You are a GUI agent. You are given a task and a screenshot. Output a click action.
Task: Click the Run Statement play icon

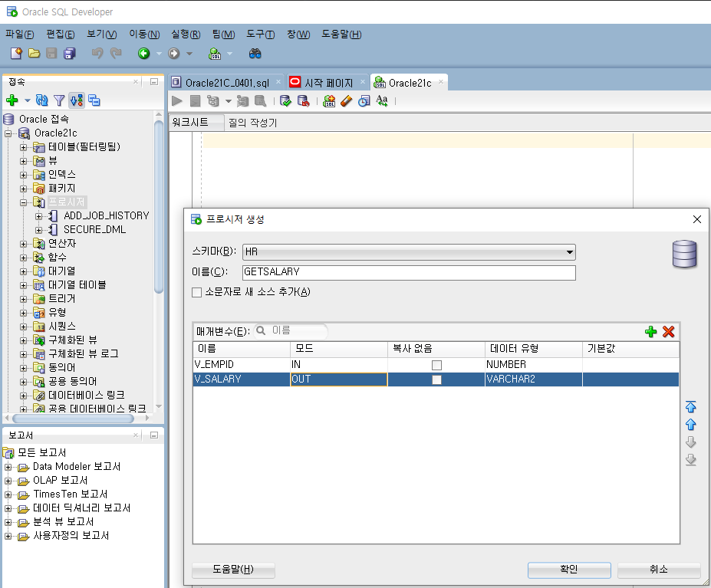[177, 100]
